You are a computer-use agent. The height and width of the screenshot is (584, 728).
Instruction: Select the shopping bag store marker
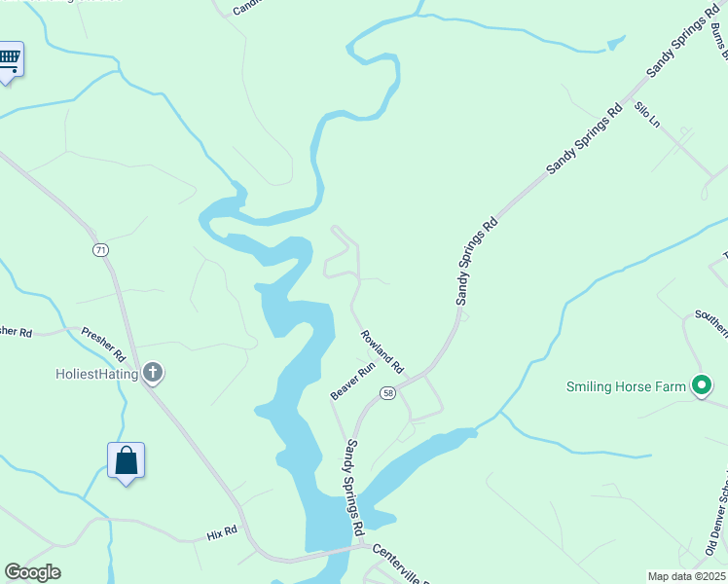[x=127, y=463]
